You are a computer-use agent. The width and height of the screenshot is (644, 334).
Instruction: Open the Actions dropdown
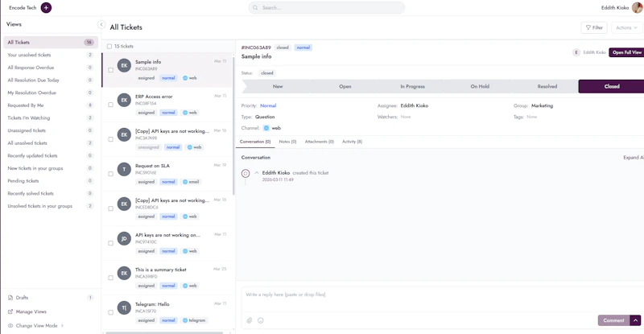(x=627, y=27)
